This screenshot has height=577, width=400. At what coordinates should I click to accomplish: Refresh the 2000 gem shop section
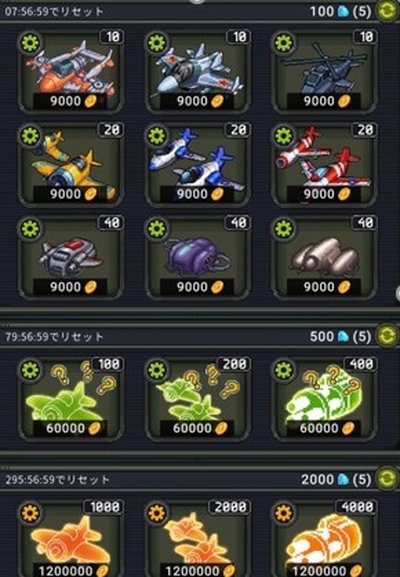(x=387, y=478)
